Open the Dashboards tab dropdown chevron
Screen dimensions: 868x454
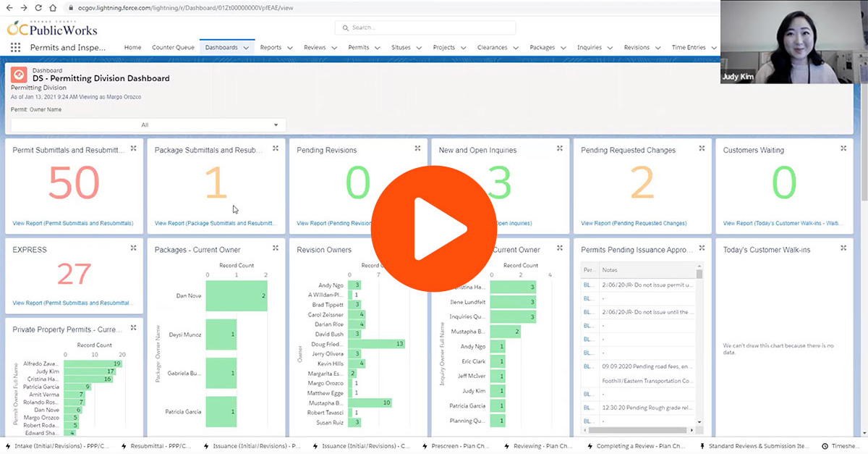[246, 46]
